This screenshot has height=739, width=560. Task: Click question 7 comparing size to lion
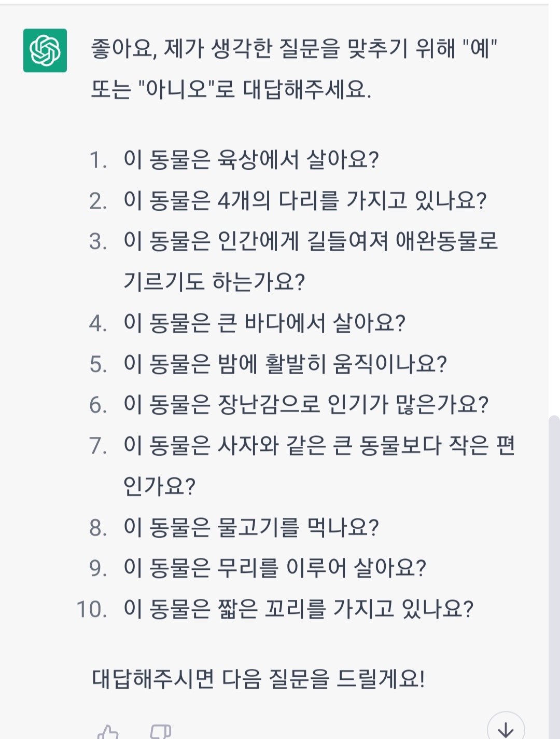pos(318,446)
